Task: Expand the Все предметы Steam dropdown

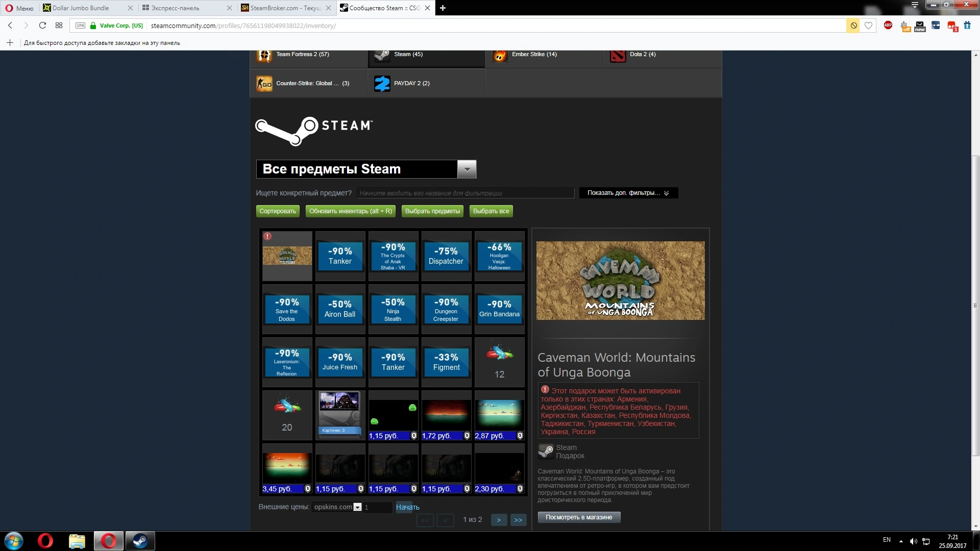Action: click(x=366, y=169)
